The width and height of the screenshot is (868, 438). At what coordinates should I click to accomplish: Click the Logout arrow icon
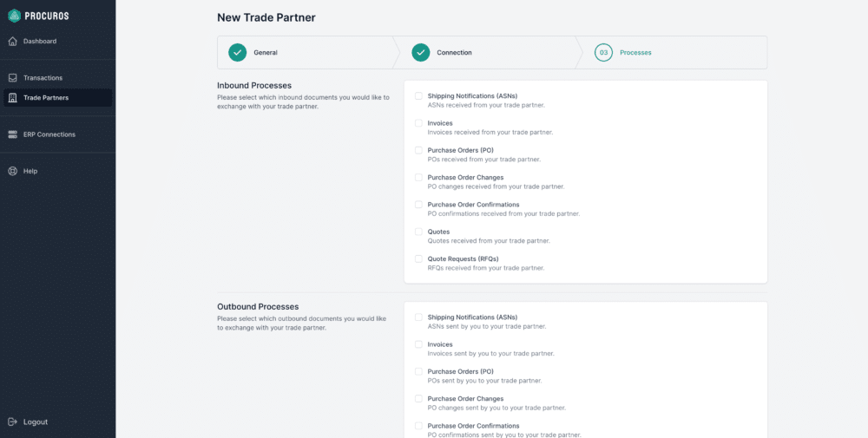13,422
